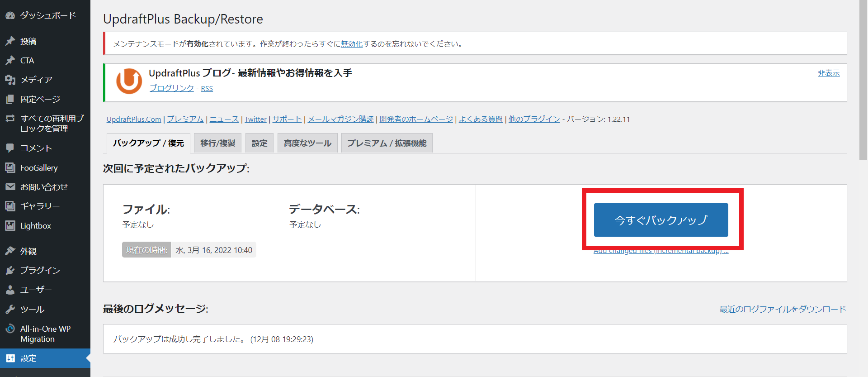This screenshot has height=377, width=868.
Task: Switch to the 高度なツール tab
Action: [x=307, y=143]
